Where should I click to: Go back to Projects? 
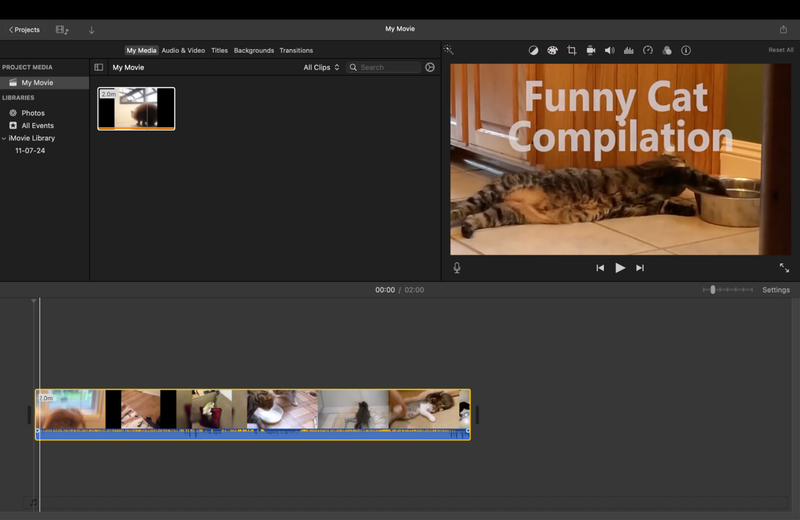click(24, 30)
